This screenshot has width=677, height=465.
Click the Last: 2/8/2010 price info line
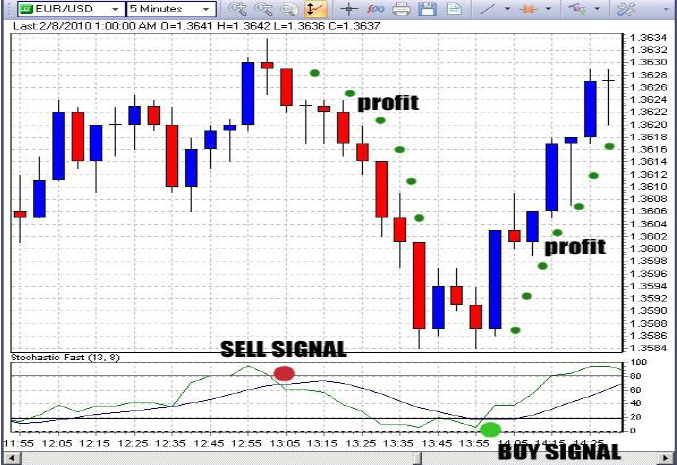pyautogui.click(x=196, y=26)
